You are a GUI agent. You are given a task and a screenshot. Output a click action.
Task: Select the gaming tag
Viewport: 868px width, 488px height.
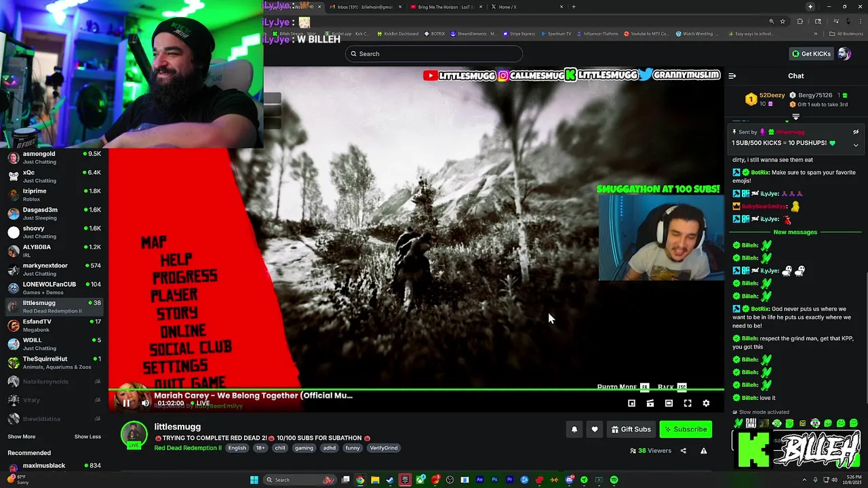coord(304,448)
